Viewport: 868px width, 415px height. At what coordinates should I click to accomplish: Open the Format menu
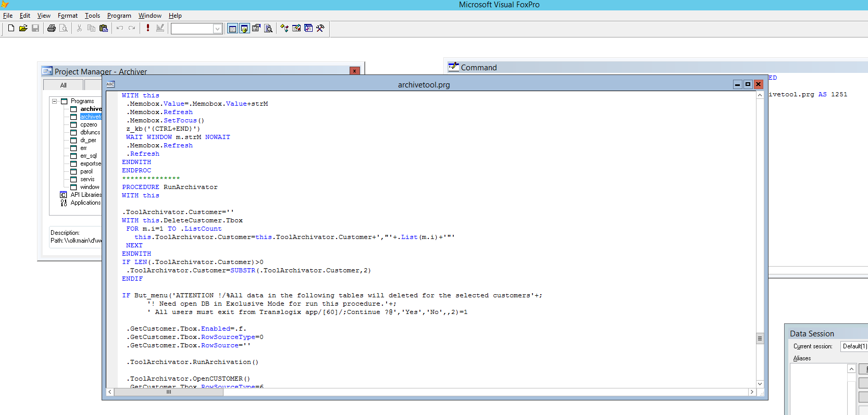pyautogui.click(x=68, y=16)
